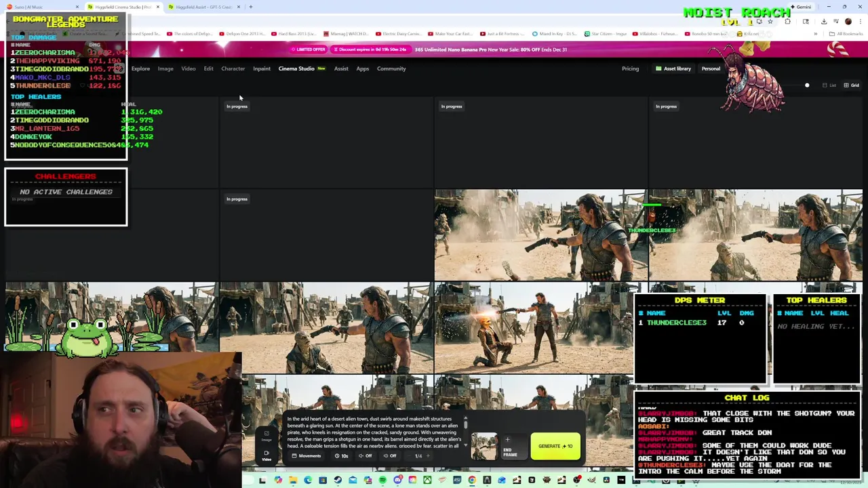The width and height of the screenshot is (868, 488).
Task: Open the Inpaint menu item
Action: pos(262,68)
